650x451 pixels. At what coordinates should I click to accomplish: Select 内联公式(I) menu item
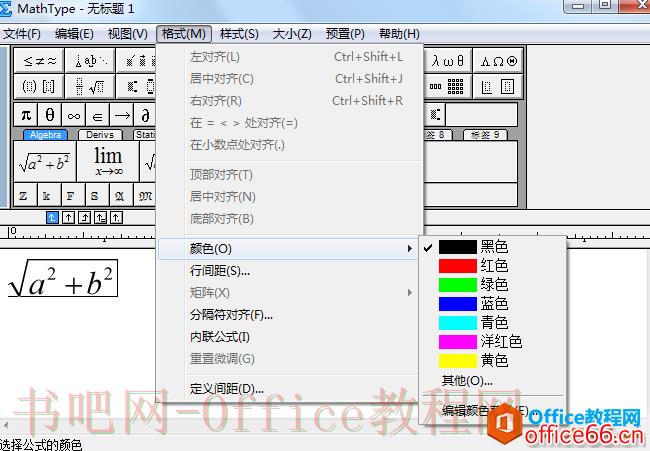[x=288, y=337]
